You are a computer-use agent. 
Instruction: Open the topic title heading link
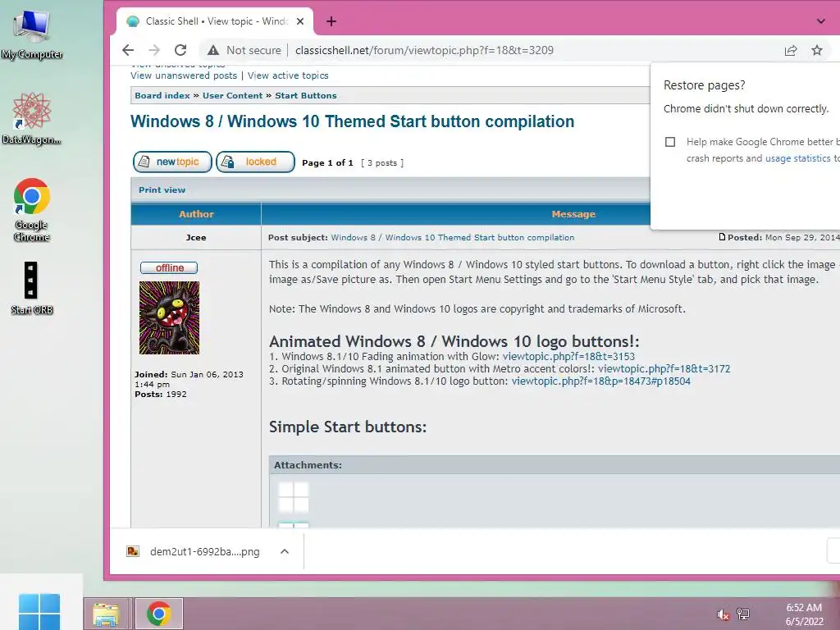[353, 121]
